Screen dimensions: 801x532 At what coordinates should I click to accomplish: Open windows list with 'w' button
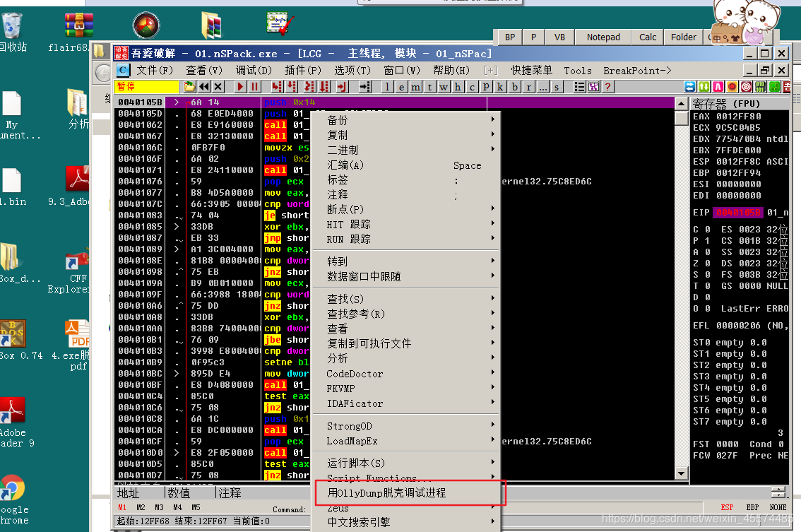click(x=444, y=87)
